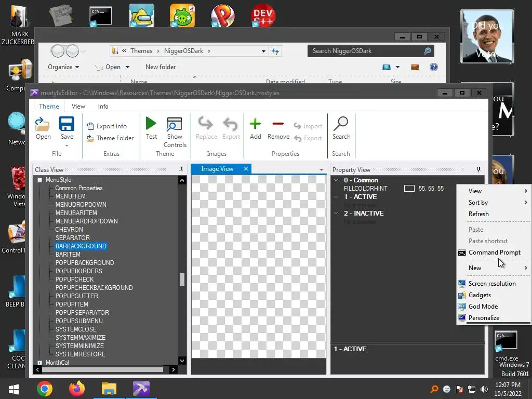Click Import in the Properties group
532x399 pixels.
(x=308, y=126)
